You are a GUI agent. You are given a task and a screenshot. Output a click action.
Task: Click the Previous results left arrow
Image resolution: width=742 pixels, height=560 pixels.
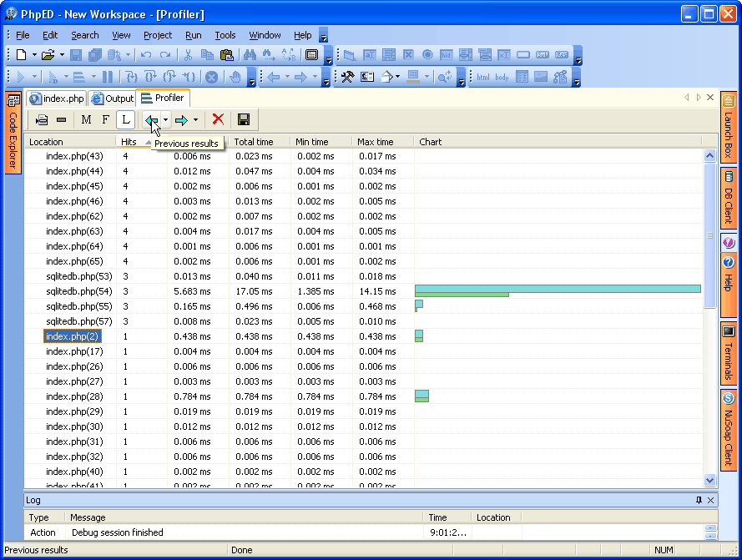(152, 120)
